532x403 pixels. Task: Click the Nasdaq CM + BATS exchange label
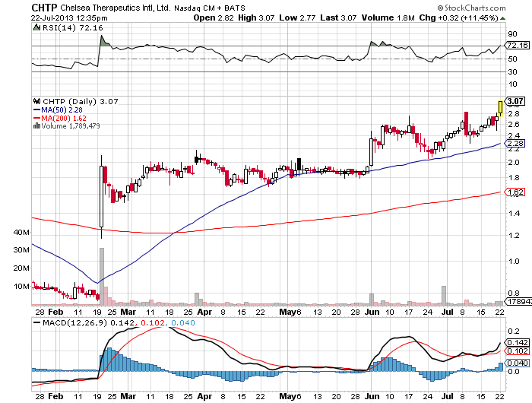pos(209,8)
